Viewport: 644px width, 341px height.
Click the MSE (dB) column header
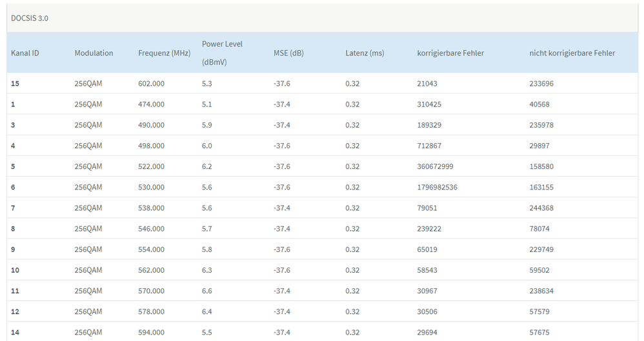(288, 53)
